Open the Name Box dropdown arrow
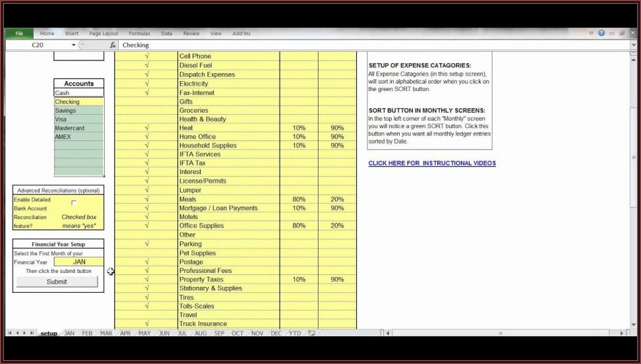This screenshot has height=364, width=641. 74,45
